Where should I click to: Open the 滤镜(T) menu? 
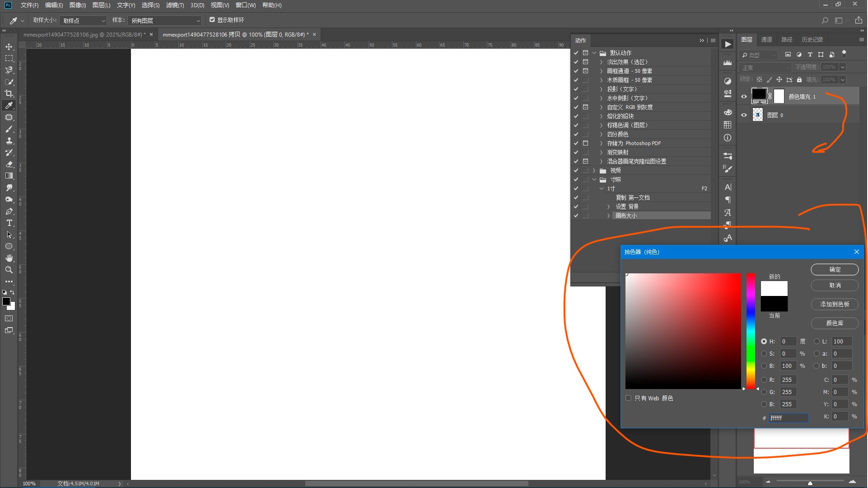point(175,5)
